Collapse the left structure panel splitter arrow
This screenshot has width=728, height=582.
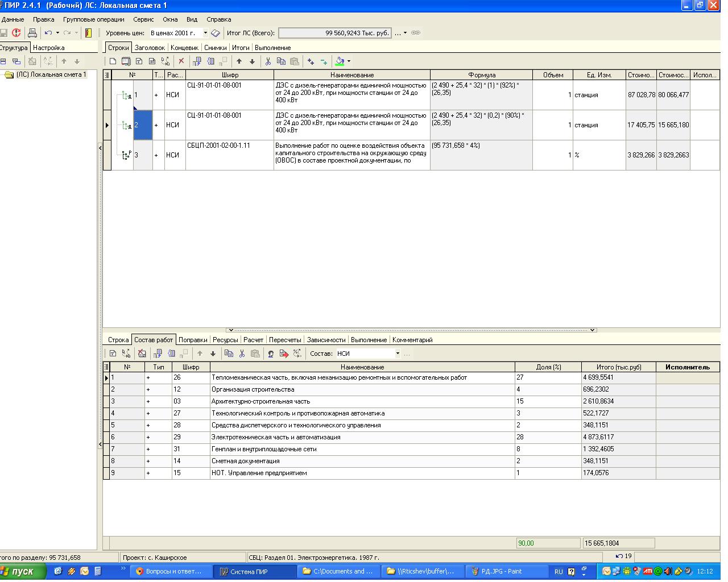pos(100,148)
